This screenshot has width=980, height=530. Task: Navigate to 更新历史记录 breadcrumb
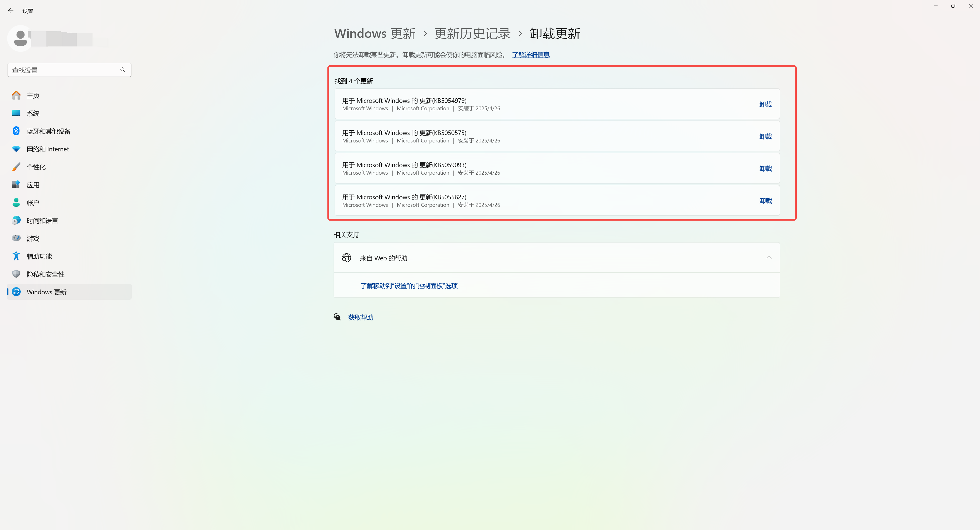coord(472,33)
